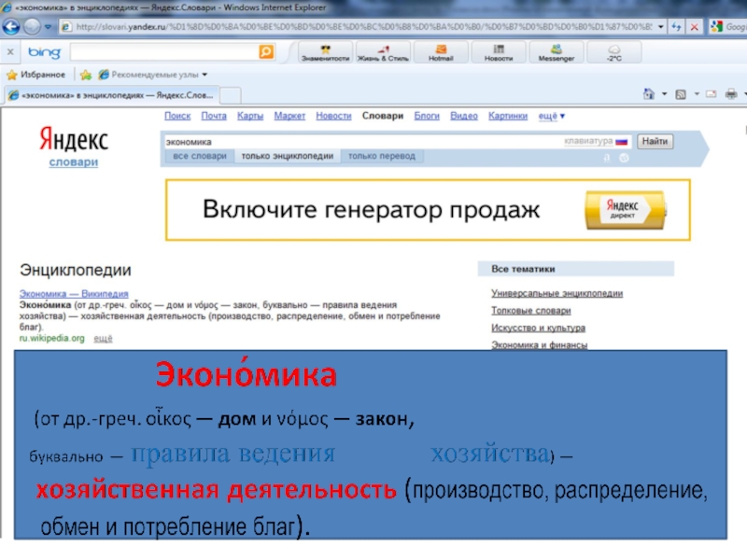Viewport: 747px width, 560px height.
Task: Click the Все тематики header
Action: [576, 269]
